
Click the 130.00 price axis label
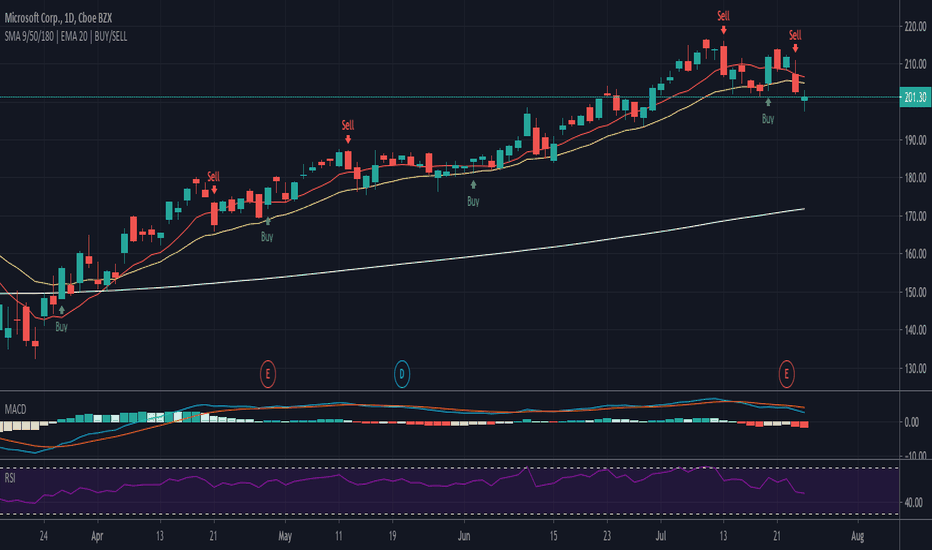915,368
